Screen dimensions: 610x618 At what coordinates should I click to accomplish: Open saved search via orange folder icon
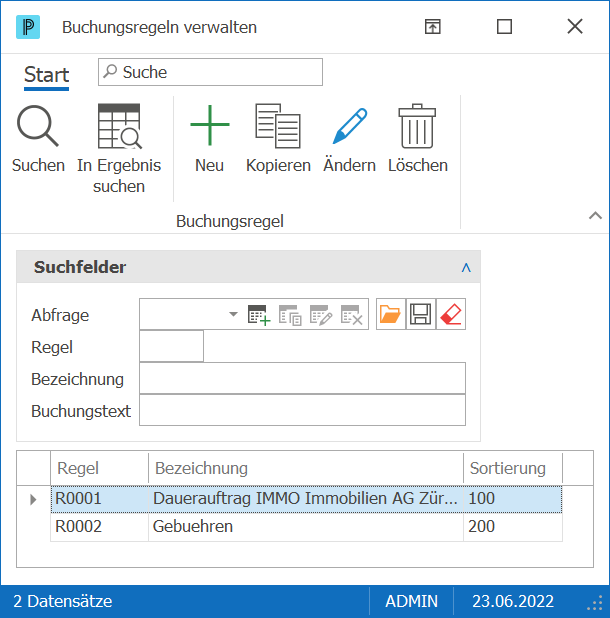(x=391, y=314)
